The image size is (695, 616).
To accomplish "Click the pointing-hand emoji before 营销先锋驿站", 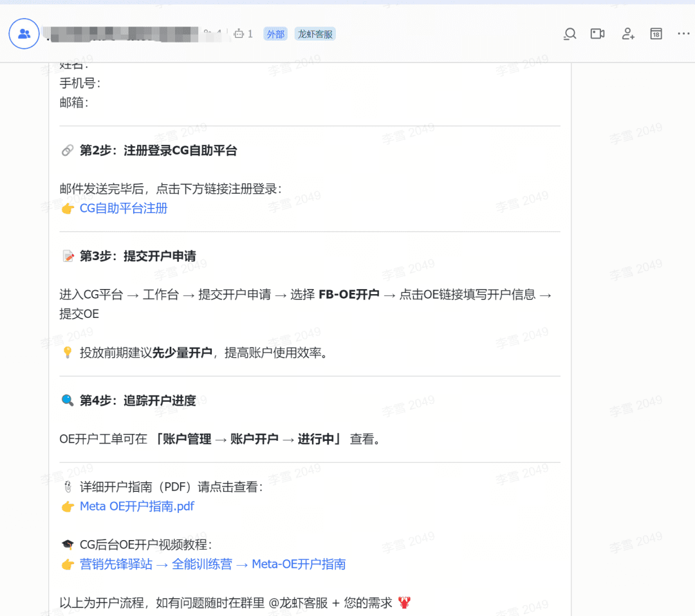I will (68, 564).
